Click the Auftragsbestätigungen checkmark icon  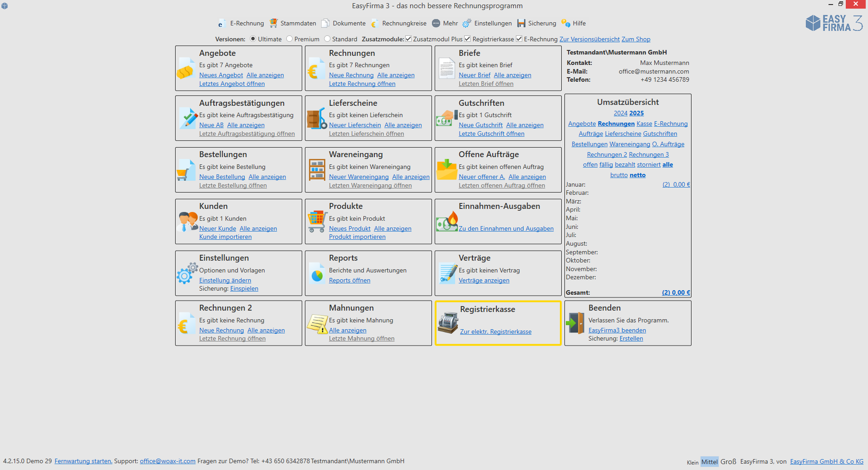pyautogui.click(x=187, y=119)
